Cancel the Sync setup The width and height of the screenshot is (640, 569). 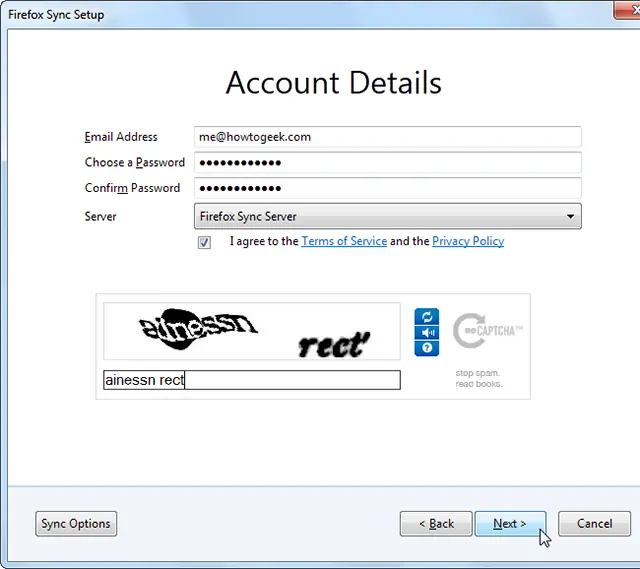pos(594,524)
